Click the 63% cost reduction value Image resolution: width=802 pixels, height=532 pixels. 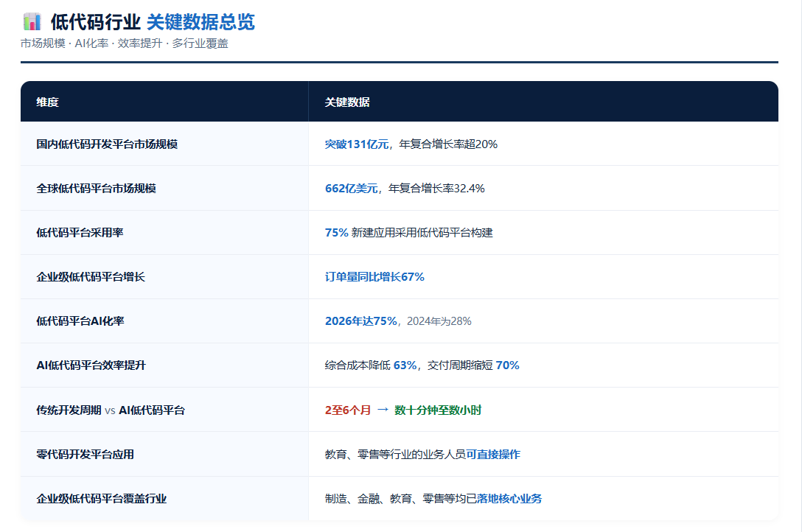[x=405, y=365]
